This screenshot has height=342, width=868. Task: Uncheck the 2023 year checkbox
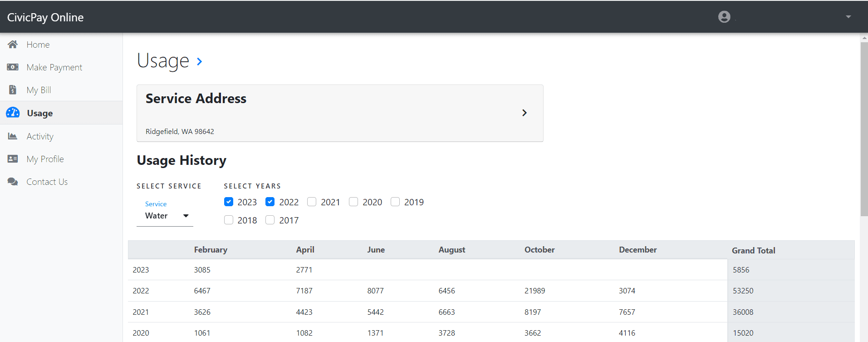[229, 202]
